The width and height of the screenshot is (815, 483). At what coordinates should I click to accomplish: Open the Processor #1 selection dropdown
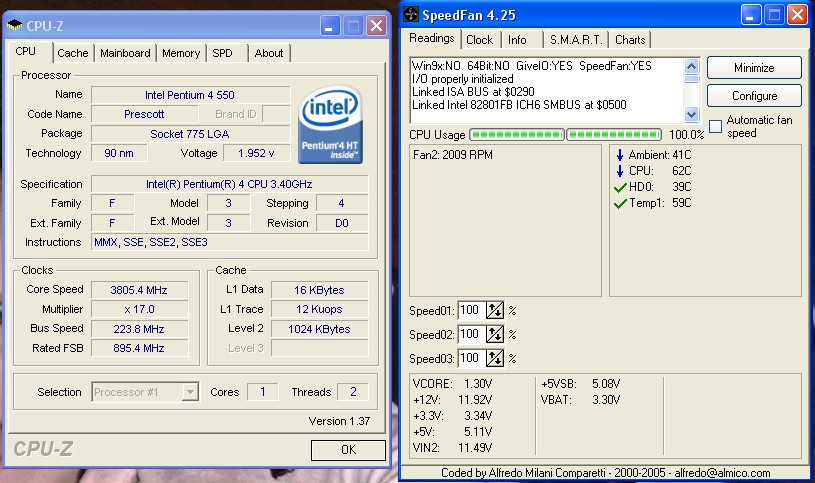click(146, 392)
